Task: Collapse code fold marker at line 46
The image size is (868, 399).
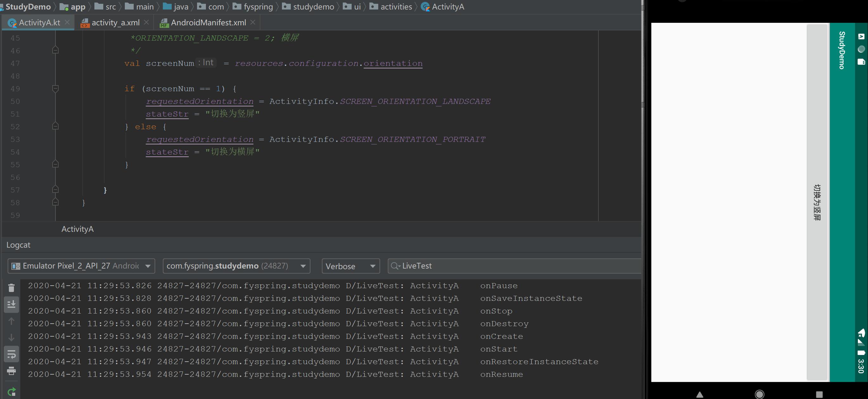Action: pyautogui.click(x=56, y=50)
